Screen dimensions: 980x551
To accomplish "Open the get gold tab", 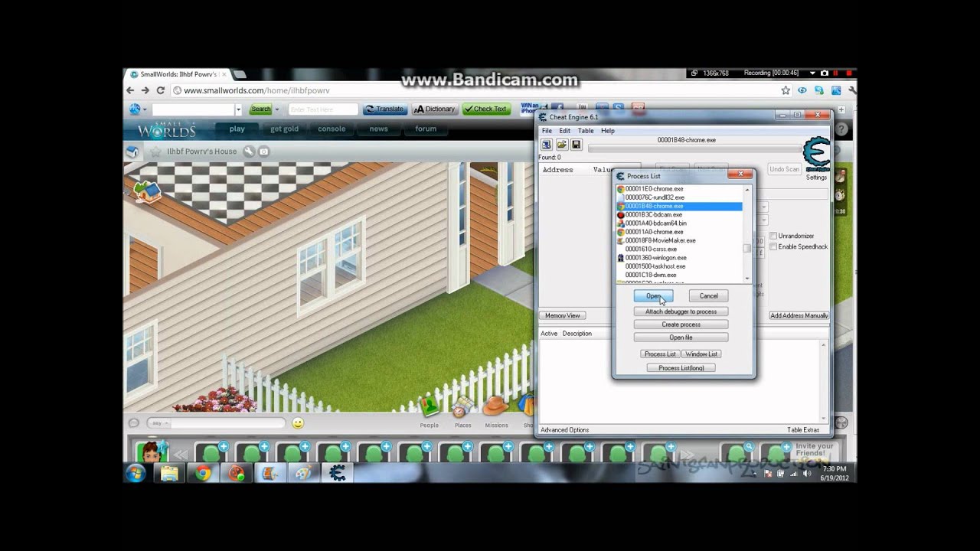I will point(284,129).
